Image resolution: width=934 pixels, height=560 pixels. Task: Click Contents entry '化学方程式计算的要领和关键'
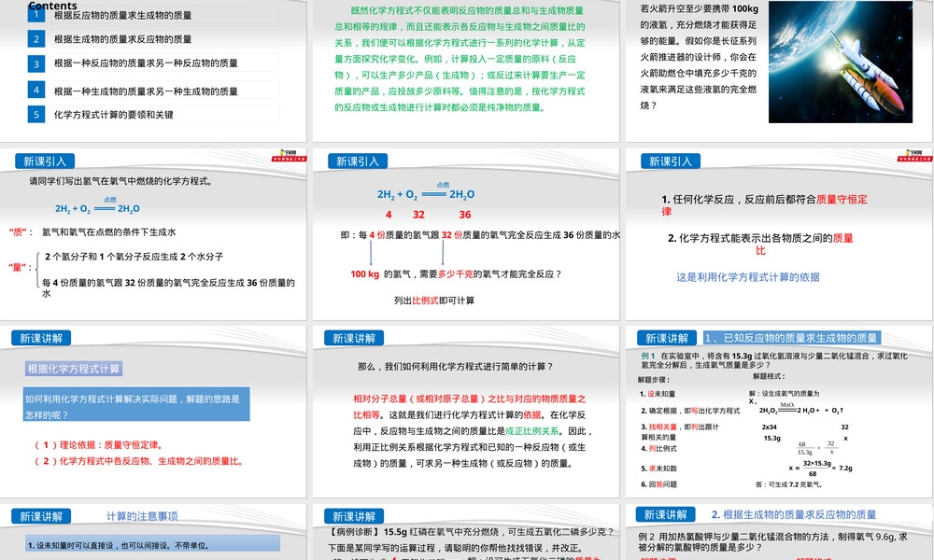point(114,114)
